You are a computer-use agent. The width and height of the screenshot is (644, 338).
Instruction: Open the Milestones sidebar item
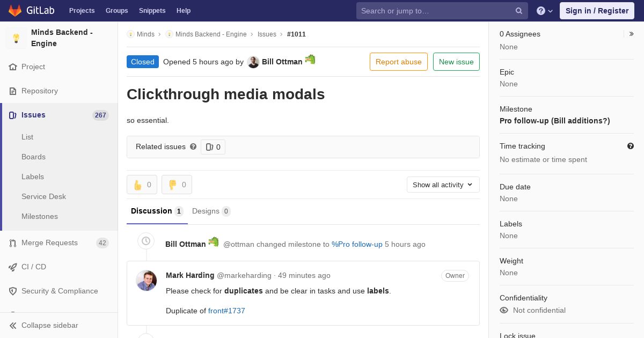click(40, 216)
